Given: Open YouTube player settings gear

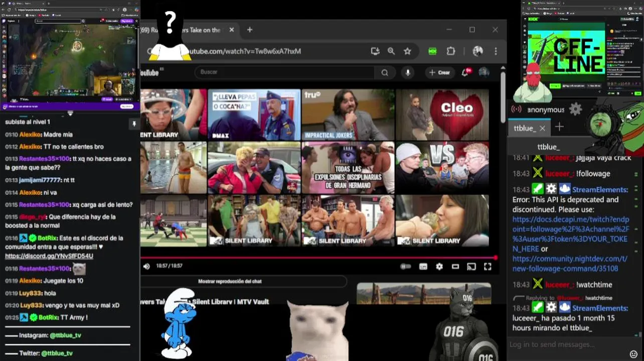Looking at the screenshot, I should [439, 267].
